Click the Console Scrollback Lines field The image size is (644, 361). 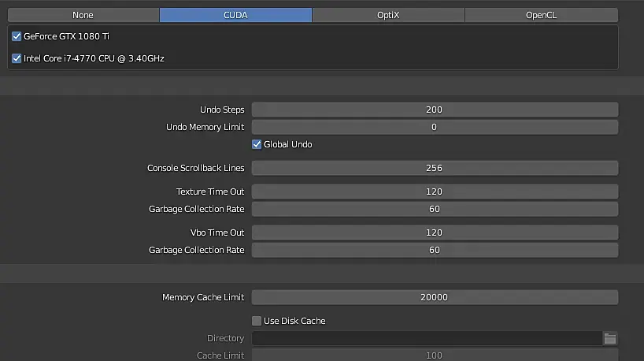click(434, 168)
